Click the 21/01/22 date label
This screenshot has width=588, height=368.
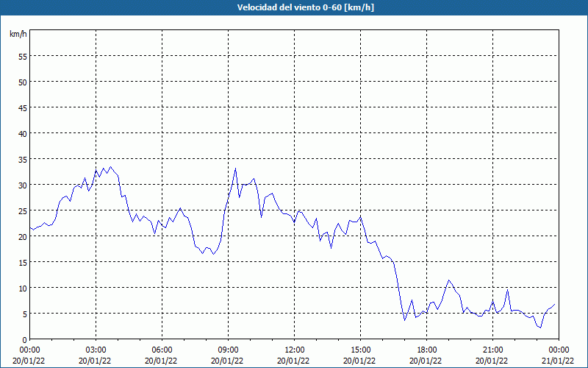click(x=559, y=361)
